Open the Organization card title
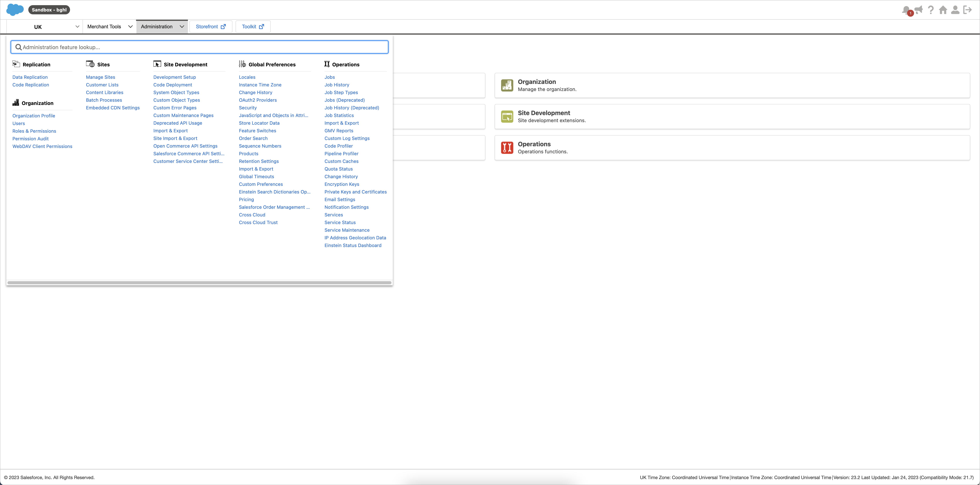Screen dimensions: 980x485 pyautogui.click(x=537, y=82)
